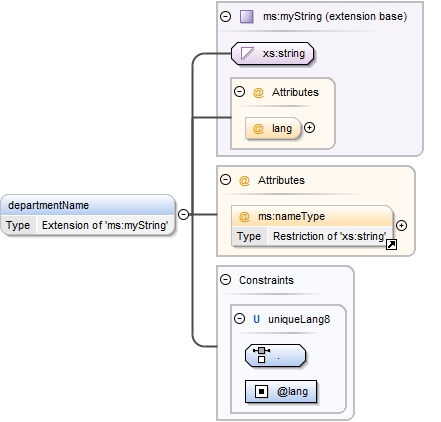
Task: Select the '.' selector node
Action: point(275,356)
